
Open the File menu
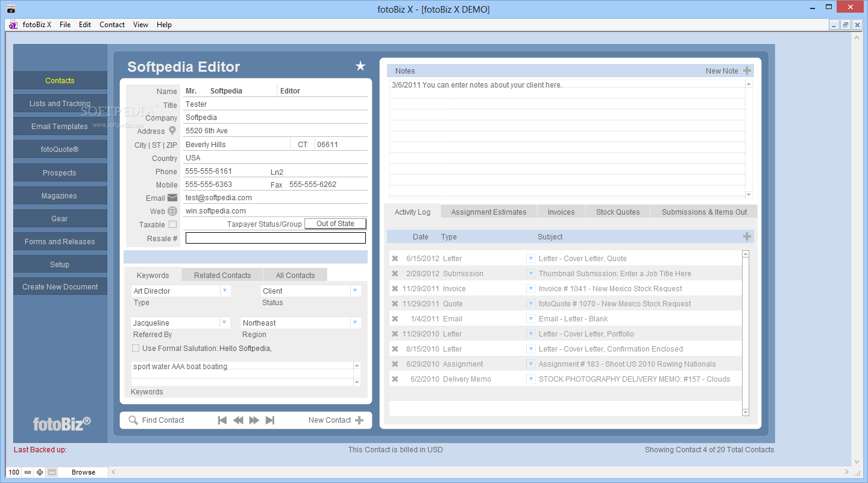point(65,25)
